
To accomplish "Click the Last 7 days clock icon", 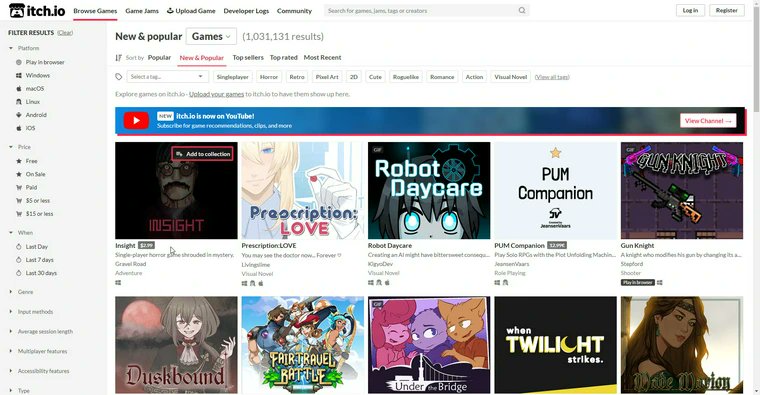I will 19,260.
